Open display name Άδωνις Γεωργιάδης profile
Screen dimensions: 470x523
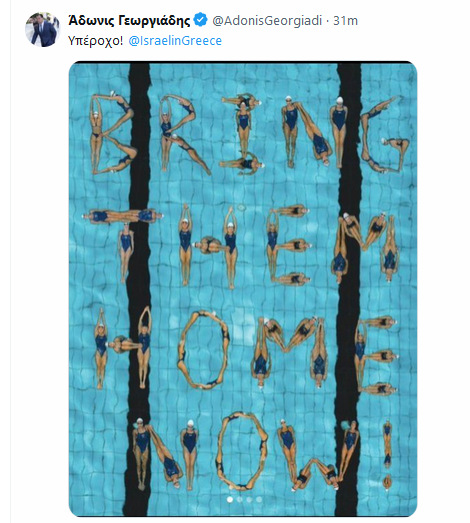tap(129, 21)
